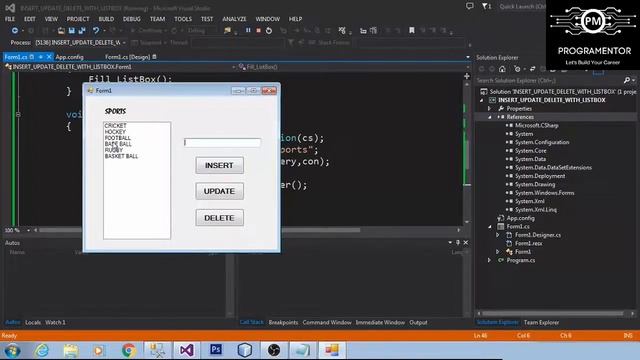Open the ANALYZE menu
This screenshot has height=360, width=640.
click(x=234, y=19)
